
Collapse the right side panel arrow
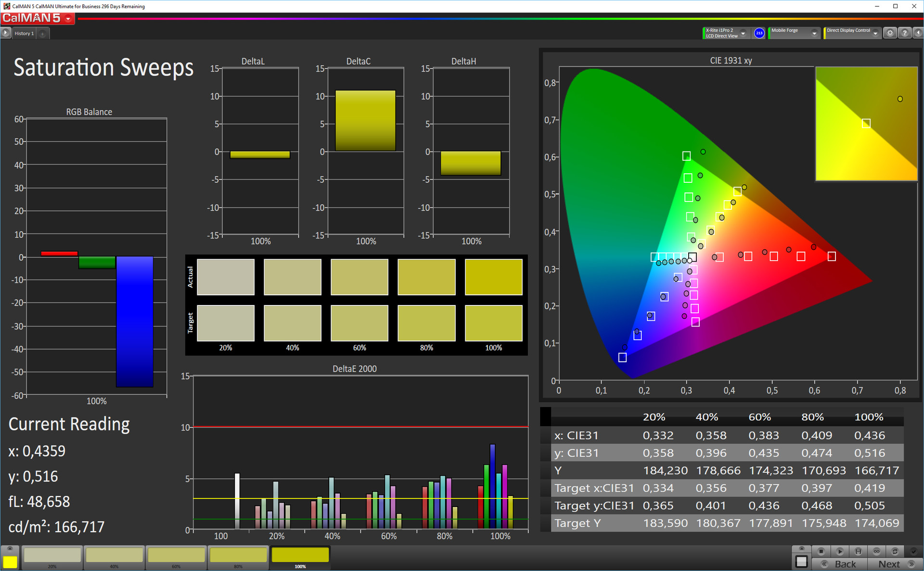click(x=918, y=33)
